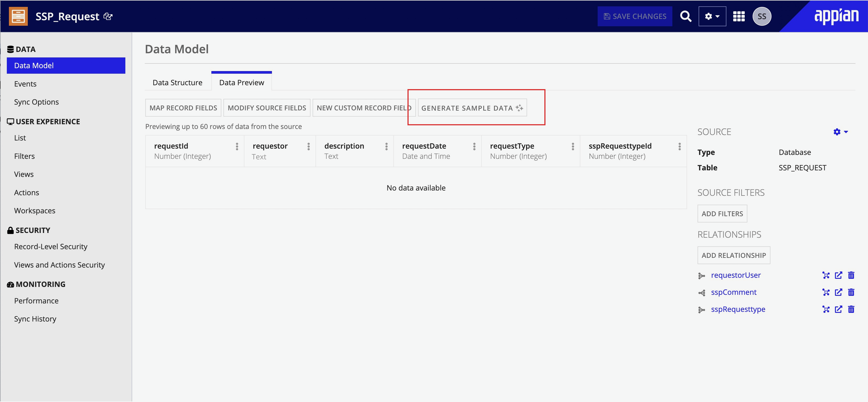Open the requestId column options menu

(x=237, y=147)
